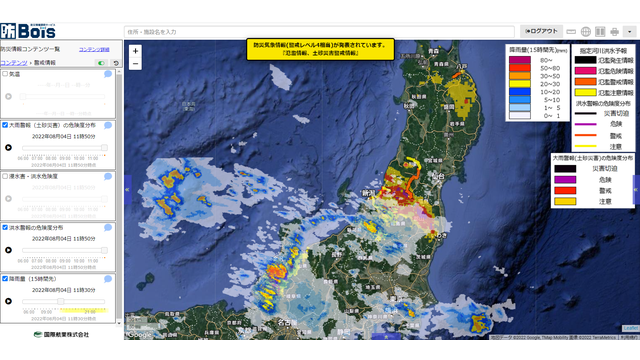The height and width of the screenshot is (360, 640).
Task: Click the yellow 防災気象情報 warning banner
Action: (320, 49)
